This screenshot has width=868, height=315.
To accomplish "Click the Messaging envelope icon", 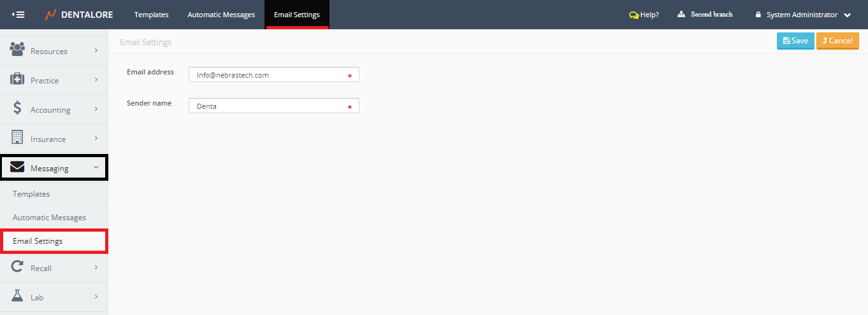I will tap(18, 168).
